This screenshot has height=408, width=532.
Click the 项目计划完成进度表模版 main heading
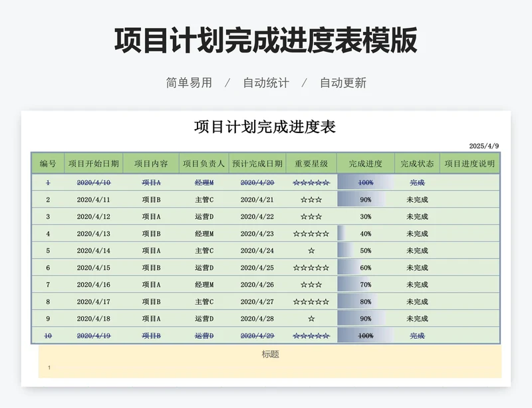(x=265, y=41)
